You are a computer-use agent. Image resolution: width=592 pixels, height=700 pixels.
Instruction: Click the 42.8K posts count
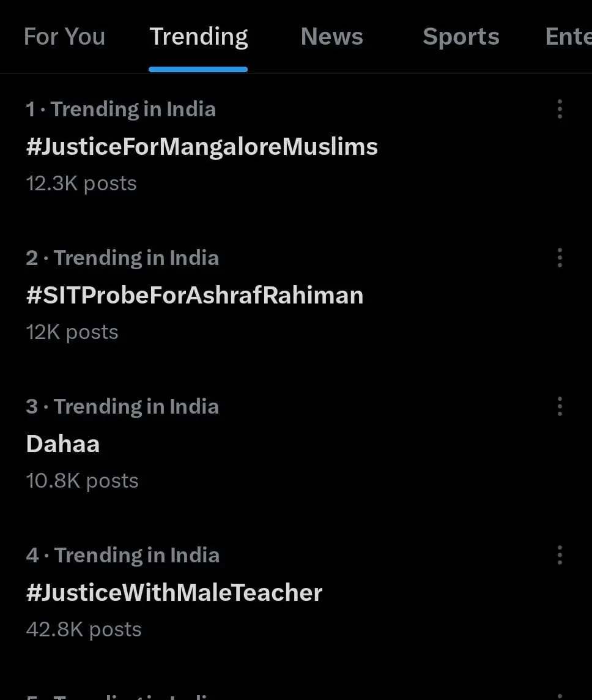[x=84, y=630]
